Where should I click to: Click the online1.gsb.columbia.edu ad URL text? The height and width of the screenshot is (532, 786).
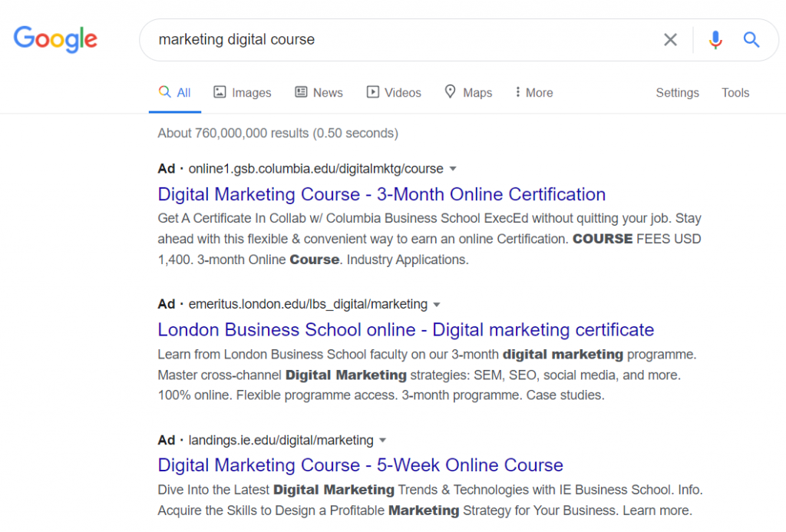315,168
